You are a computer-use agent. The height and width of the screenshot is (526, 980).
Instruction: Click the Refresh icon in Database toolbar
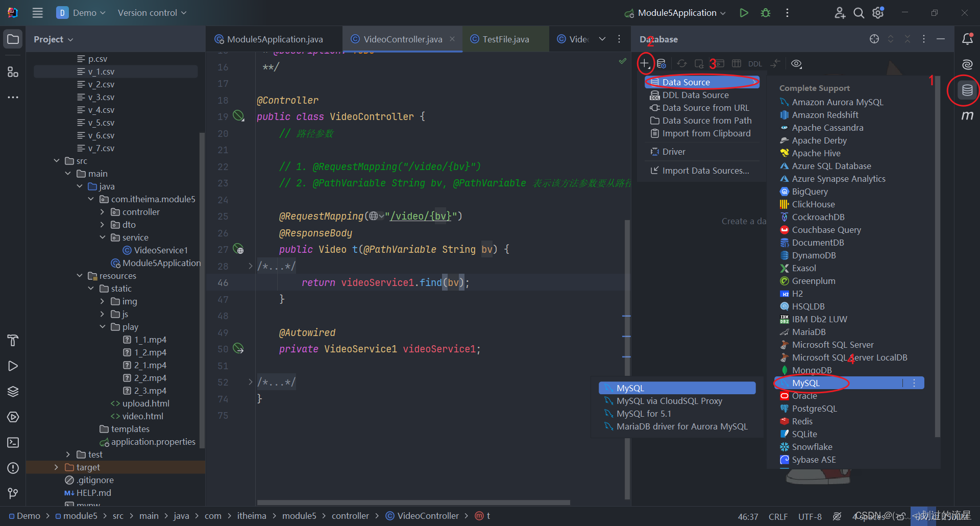pyautogui.click(x=682, y=64)
